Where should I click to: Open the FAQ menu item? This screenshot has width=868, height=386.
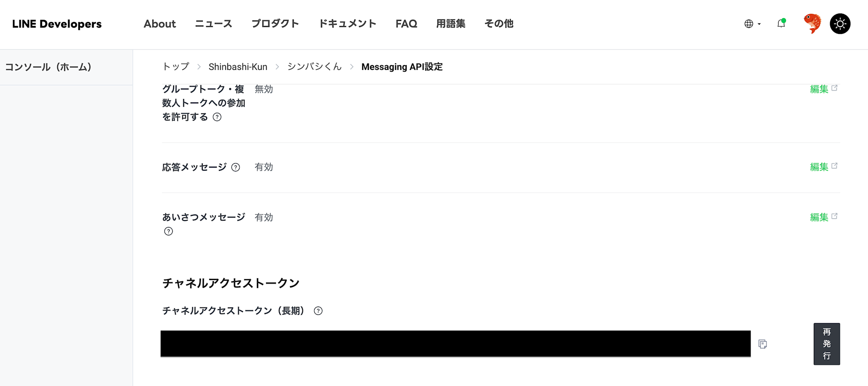tap(406, 24)
